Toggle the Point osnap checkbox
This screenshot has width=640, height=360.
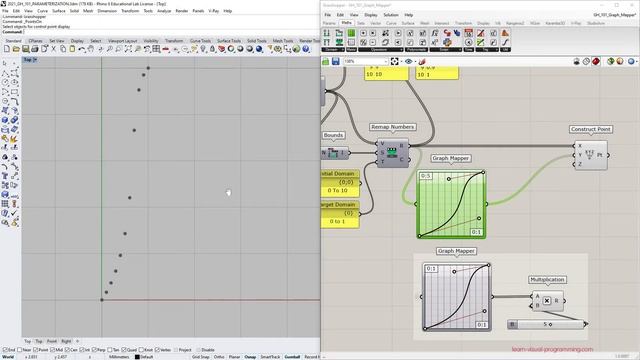click(x=36, y=350)
